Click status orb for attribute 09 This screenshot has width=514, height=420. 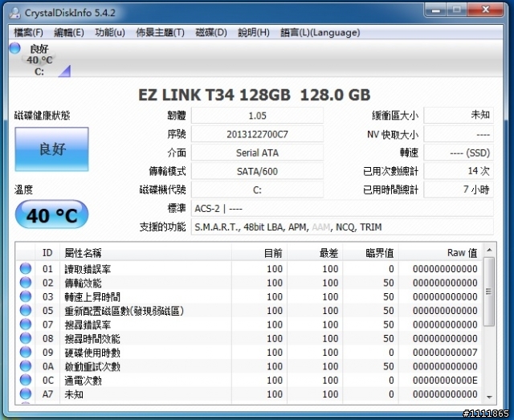click(26, 352)
